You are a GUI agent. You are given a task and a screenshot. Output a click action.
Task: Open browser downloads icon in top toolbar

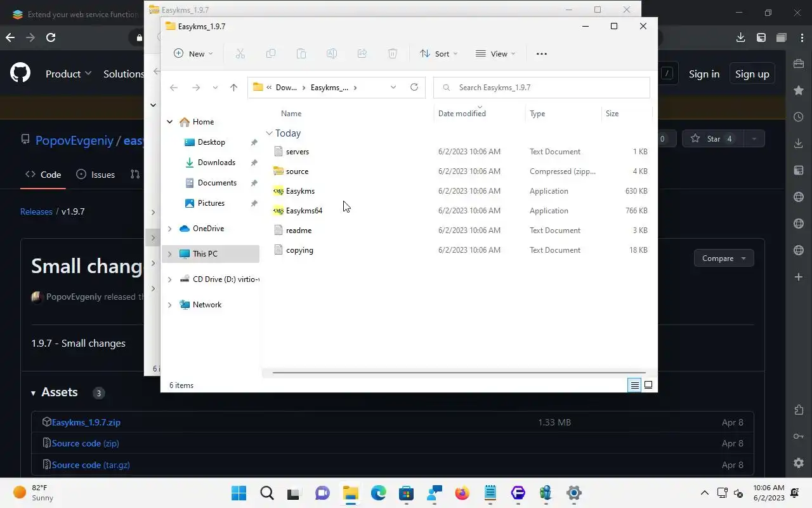[740, 37]
